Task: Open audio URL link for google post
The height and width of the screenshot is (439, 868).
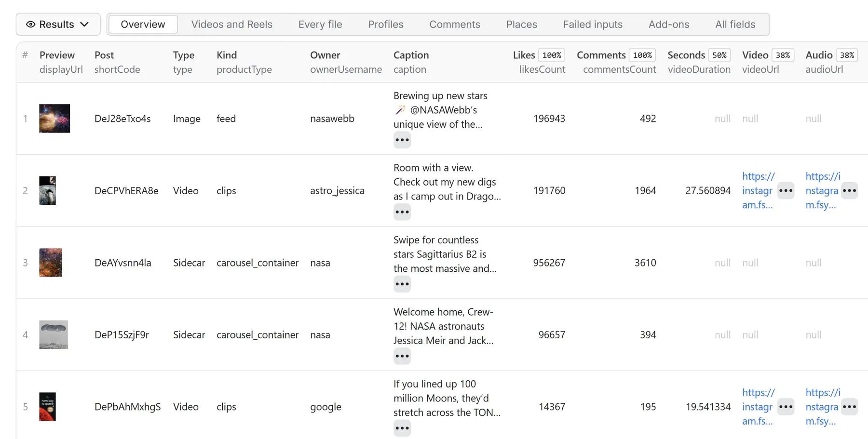Action: tap(822, 407)
